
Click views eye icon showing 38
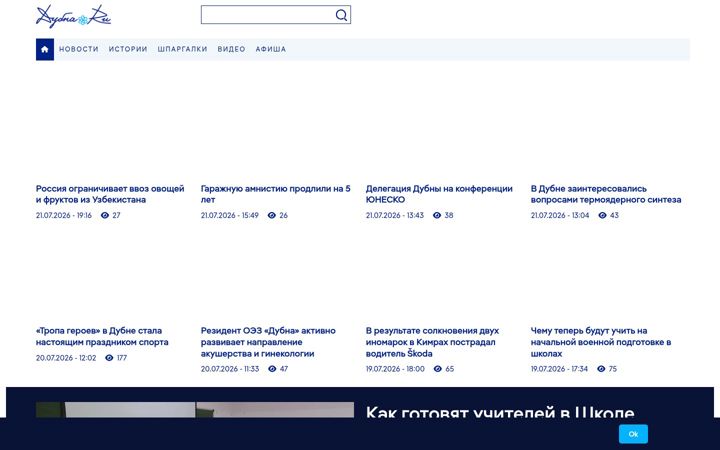(x=437, y=215)
